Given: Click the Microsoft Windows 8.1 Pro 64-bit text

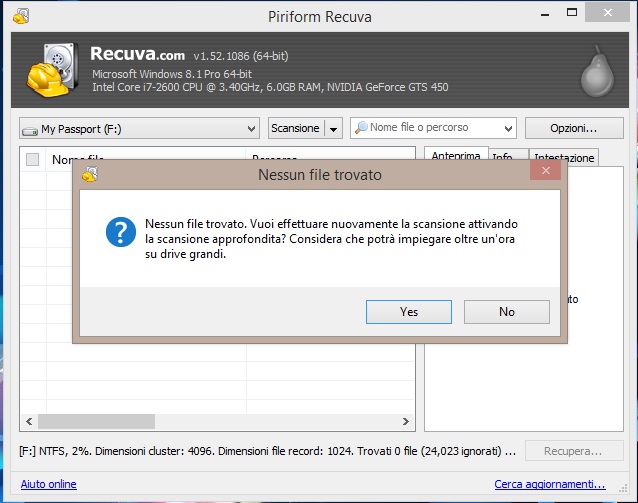Looking at the screenshot, I should tap(172, 74).
